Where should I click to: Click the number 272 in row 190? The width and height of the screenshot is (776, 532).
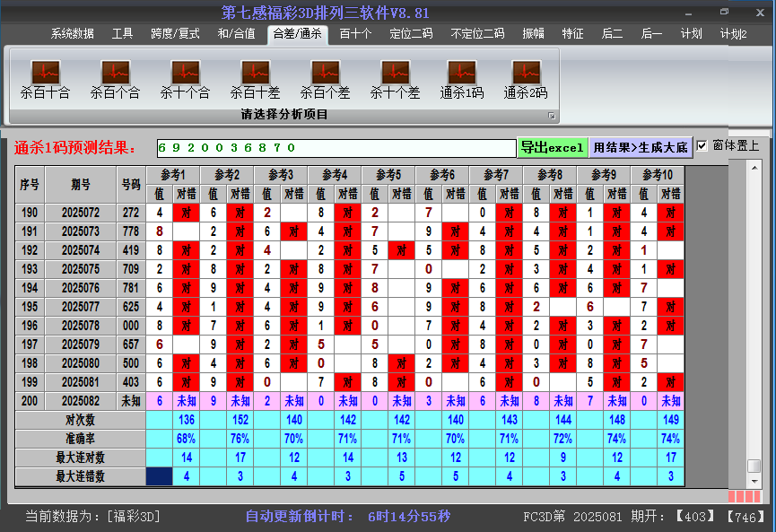point(131,213)
